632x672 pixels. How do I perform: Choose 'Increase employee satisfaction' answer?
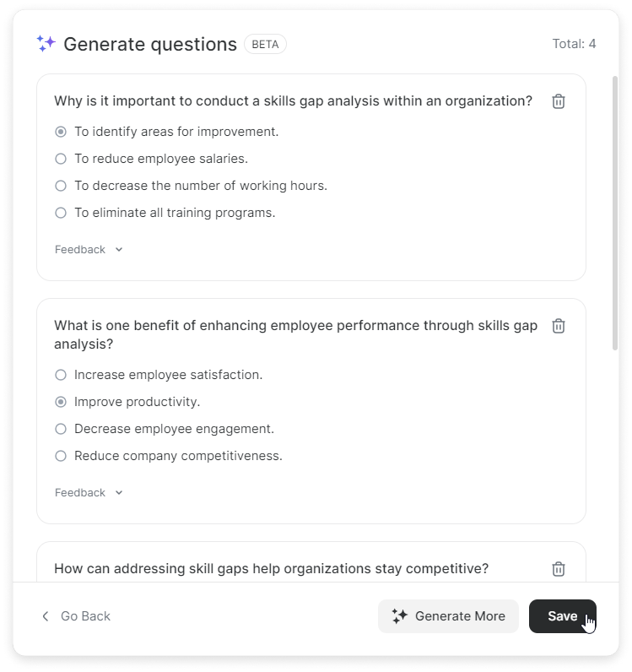61,375
